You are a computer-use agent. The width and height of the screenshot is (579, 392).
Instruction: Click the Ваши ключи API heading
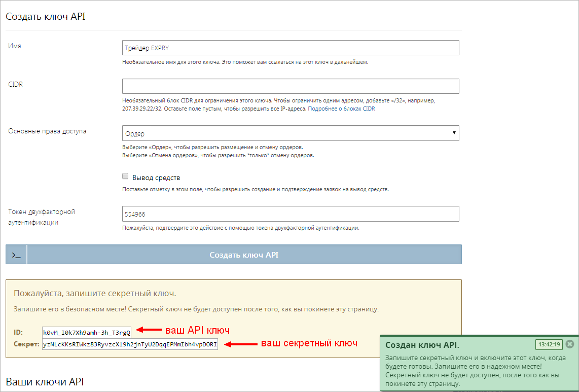45,382
